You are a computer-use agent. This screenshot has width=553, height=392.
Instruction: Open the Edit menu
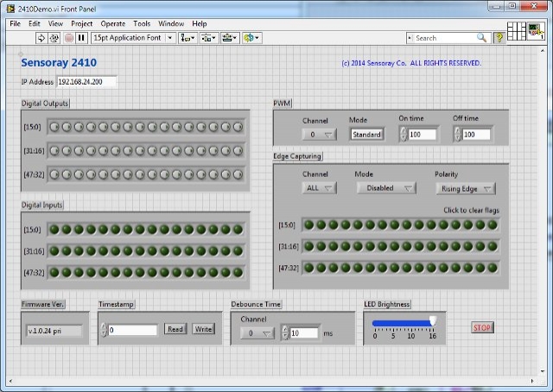(x=35, y=23)
